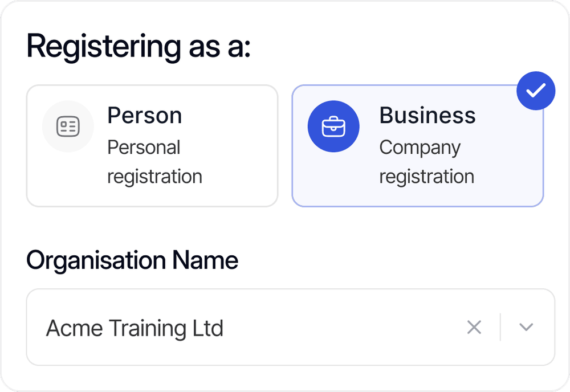Click the "Acme Training Ltd" text in the field
Image resolution: width=570 pixels, height=392 pixels.
pos(135,328)
